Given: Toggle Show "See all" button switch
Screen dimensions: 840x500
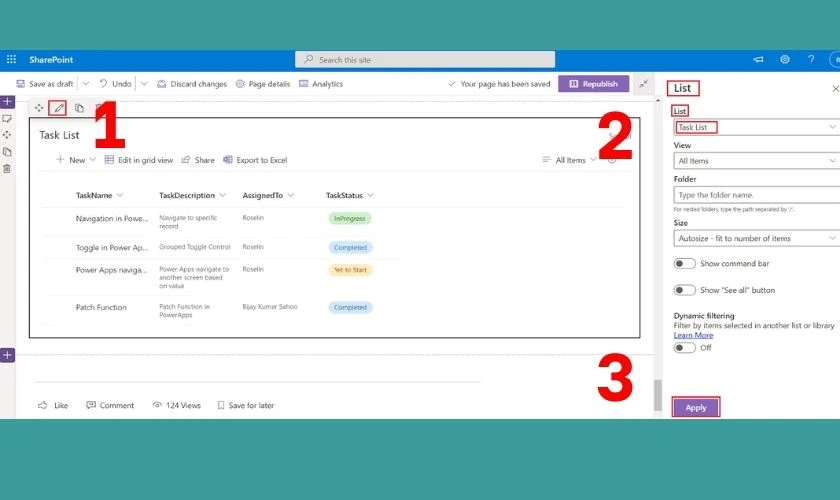Looking at the screenshot, I should (x=685, y=290).
